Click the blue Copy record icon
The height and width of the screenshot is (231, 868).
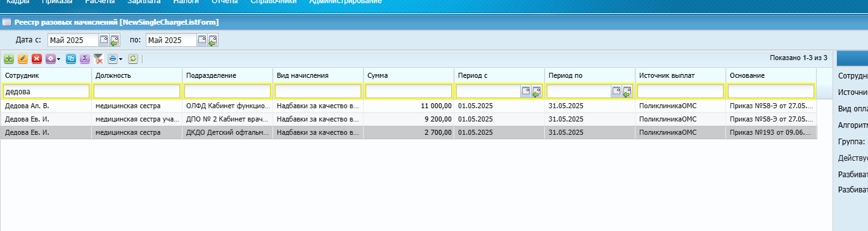click(71, 59)
